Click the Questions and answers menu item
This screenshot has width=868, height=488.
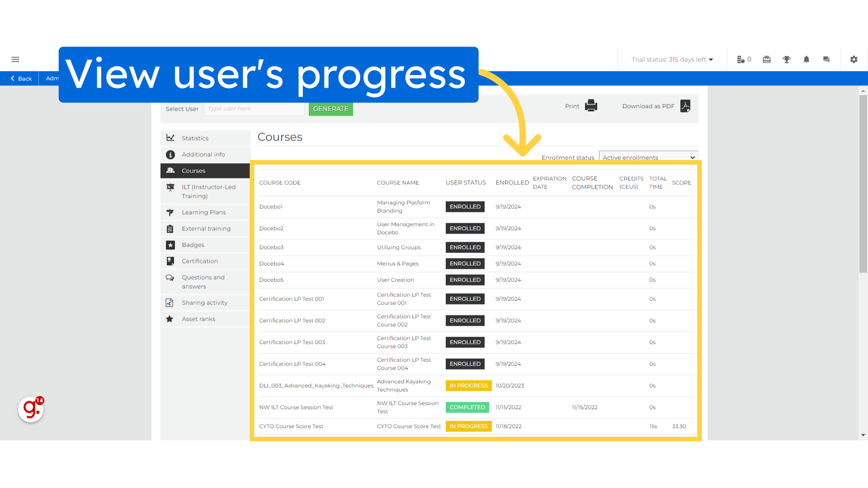[x=203, y=282]
